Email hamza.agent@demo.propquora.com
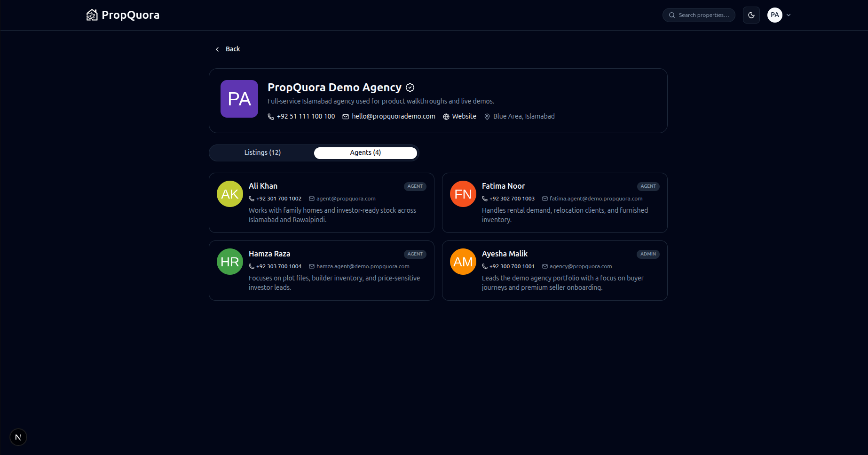The width and height of the screenshot is (868, 455). point(363,266)
